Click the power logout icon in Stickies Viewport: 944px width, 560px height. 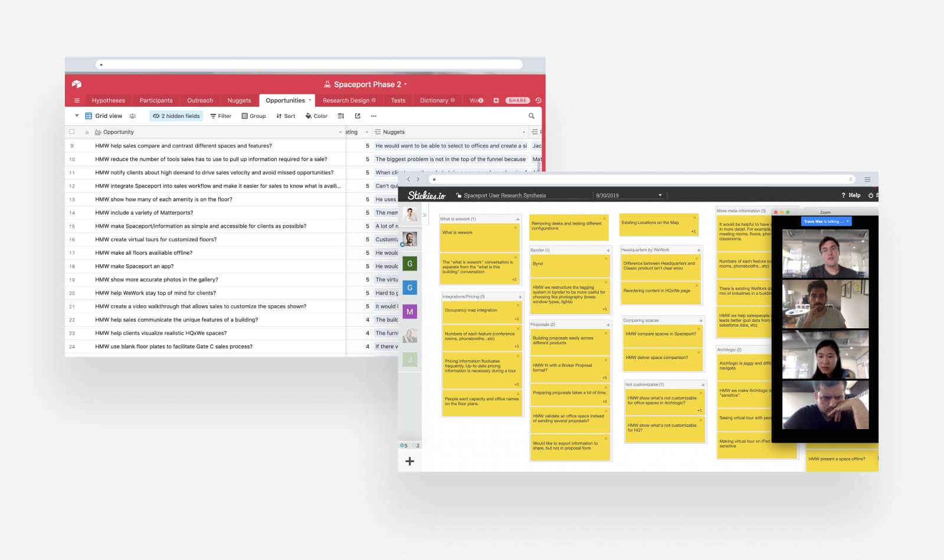871,195
